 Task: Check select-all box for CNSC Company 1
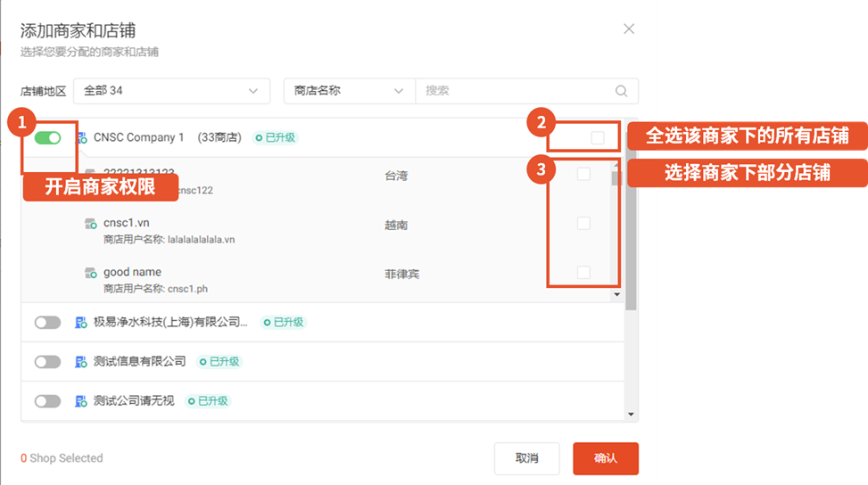point(598,137)
